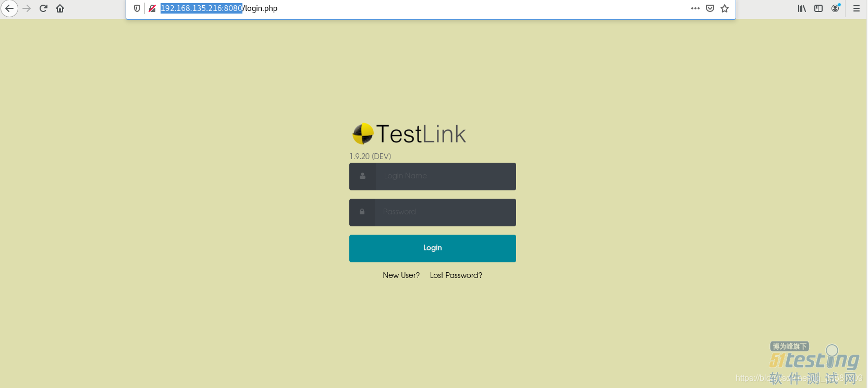Click the version text 1.9.20 (DEV)
Screen dimensions: 868x388
click(x=370, y=156)
